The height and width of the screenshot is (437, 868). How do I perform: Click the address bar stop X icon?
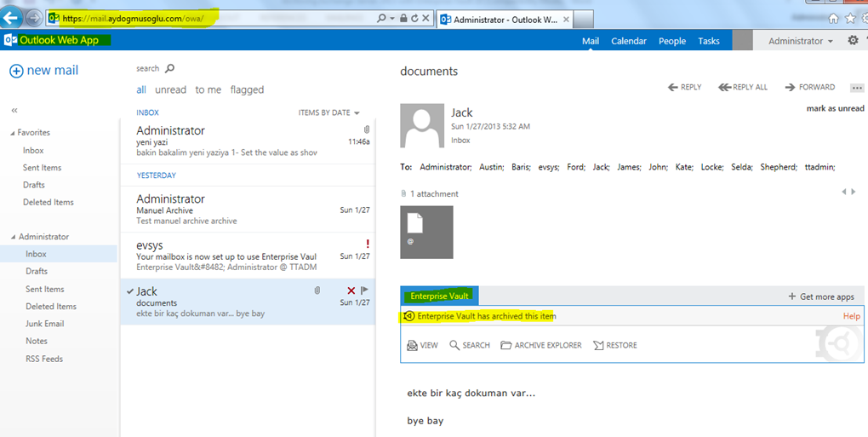(x=425, y=18)
